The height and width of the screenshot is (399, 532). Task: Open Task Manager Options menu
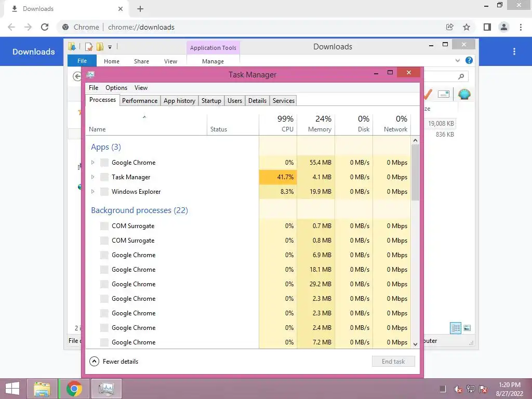116,88
